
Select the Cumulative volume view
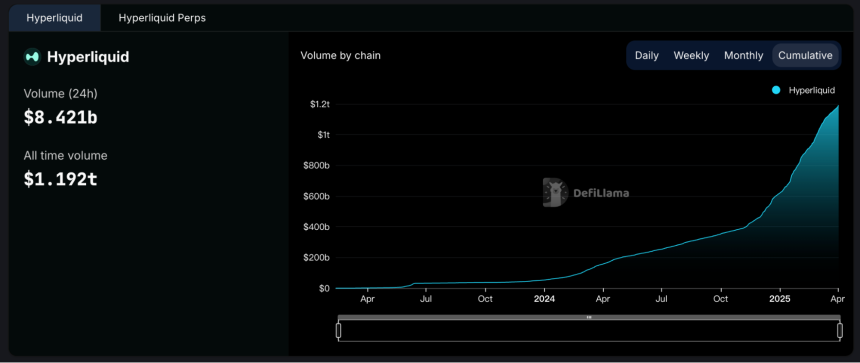coord(805,55)
